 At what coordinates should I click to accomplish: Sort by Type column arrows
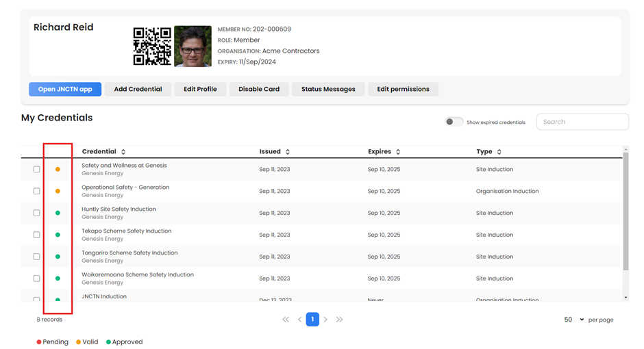499,152
